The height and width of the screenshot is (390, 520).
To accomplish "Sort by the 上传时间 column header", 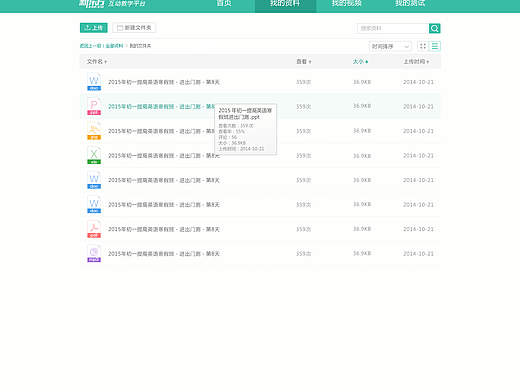I will [x=416, y=62].
